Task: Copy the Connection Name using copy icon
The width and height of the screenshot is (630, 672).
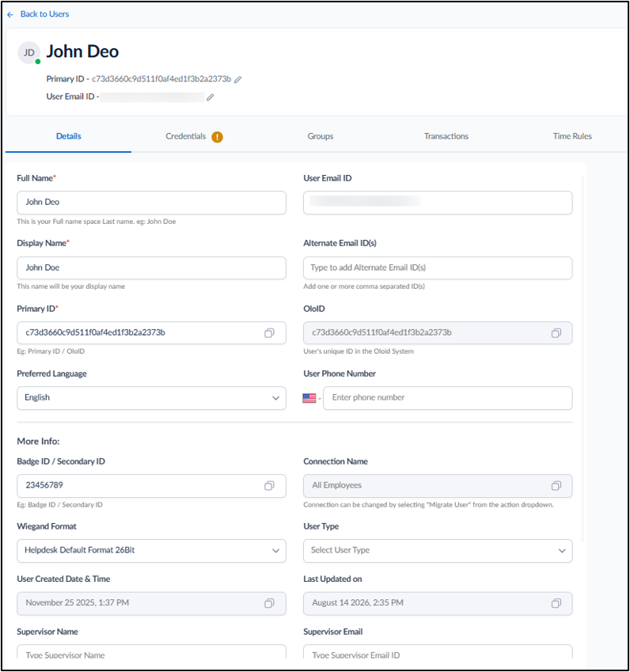Action: coord(556,485)
